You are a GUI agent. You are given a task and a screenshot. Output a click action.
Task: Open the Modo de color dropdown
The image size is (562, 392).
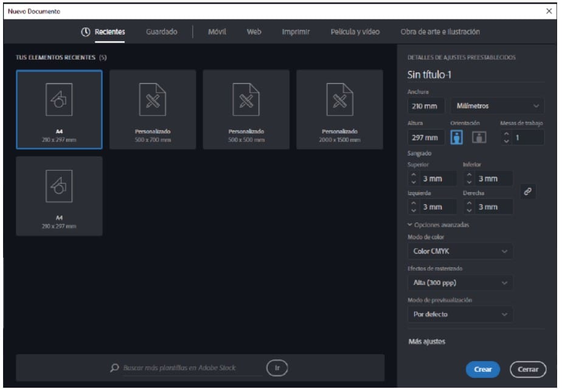tap(459, 252)
